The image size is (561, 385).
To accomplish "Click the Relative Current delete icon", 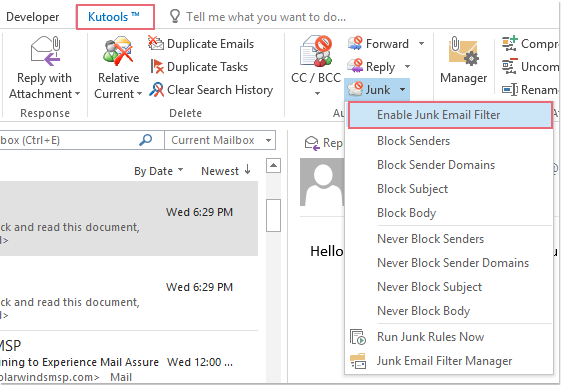I will (x=118, y=51).
